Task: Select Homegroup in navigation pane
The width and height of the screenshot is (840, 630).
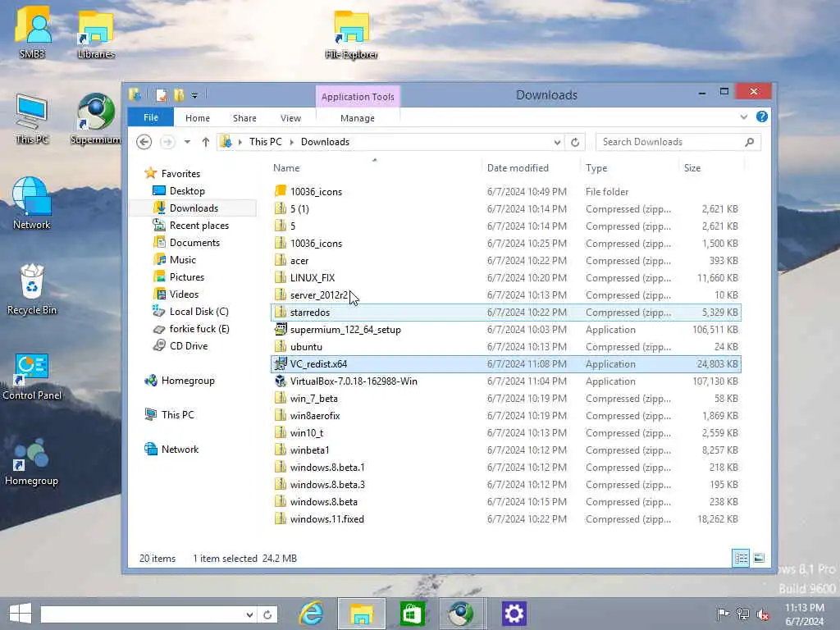Action: pyautogui.click(x=188, y=381)
